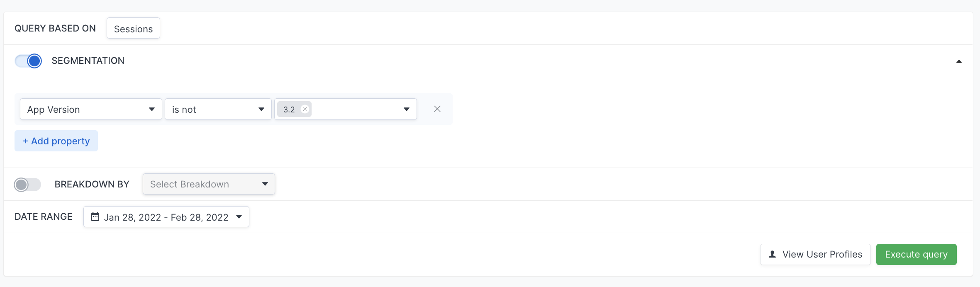Click the user icon in View User Profiles

coord(772,254)
